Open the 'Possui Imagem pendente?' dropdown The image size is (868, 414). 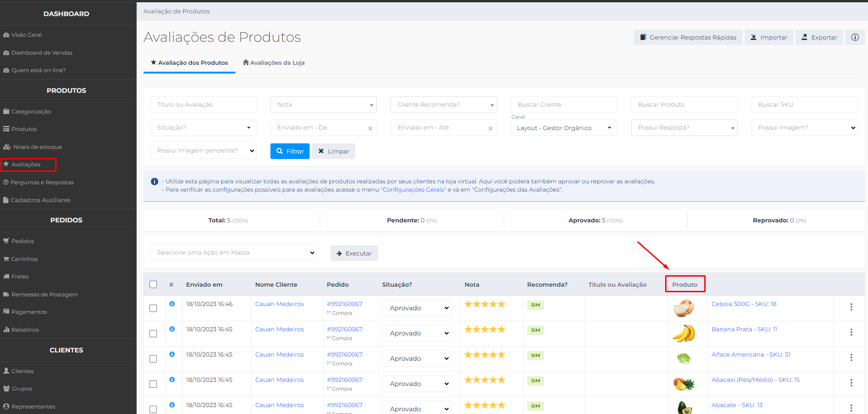[203, 151]
